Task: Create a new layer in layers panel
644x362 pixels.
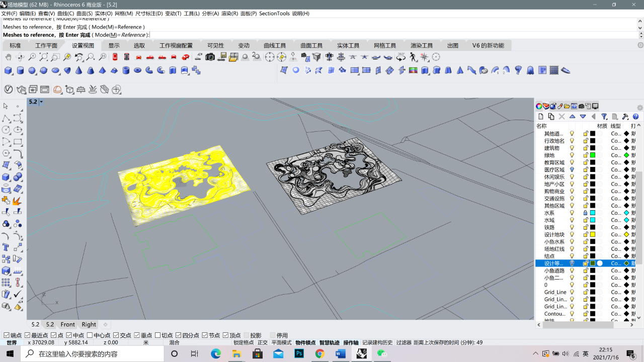Action: click(541, 117)
